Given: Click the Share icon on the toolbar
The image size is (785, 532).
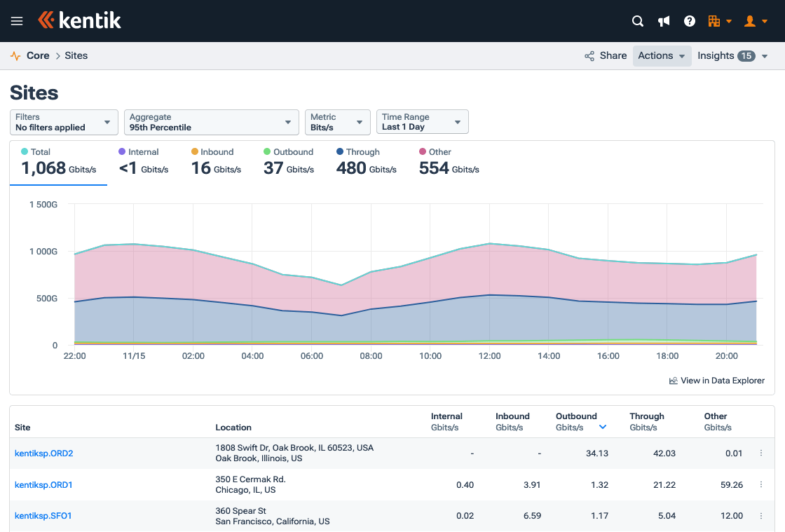Looking at the screenshot, I should pos(589,55).
